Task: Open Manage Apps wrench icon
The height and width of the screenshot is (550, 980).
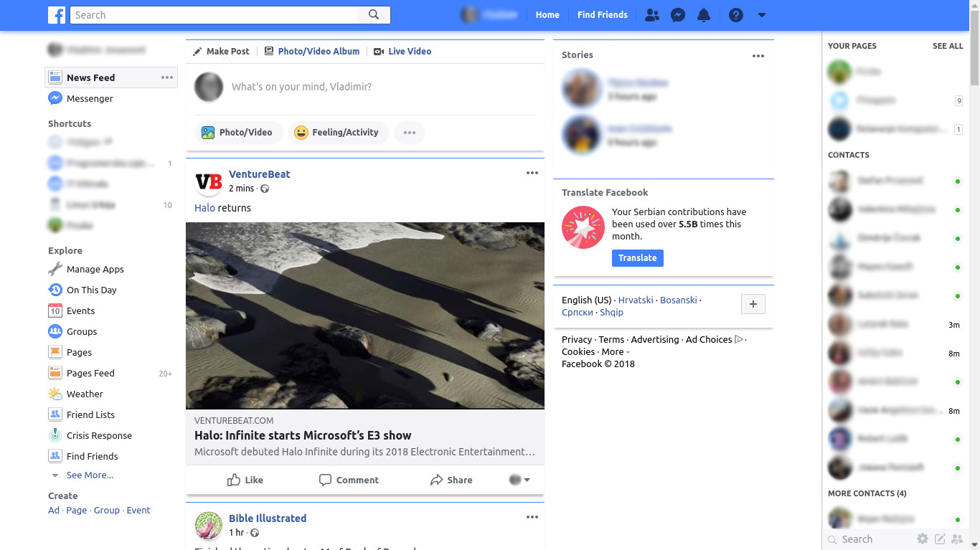Action: coord(55,269)
